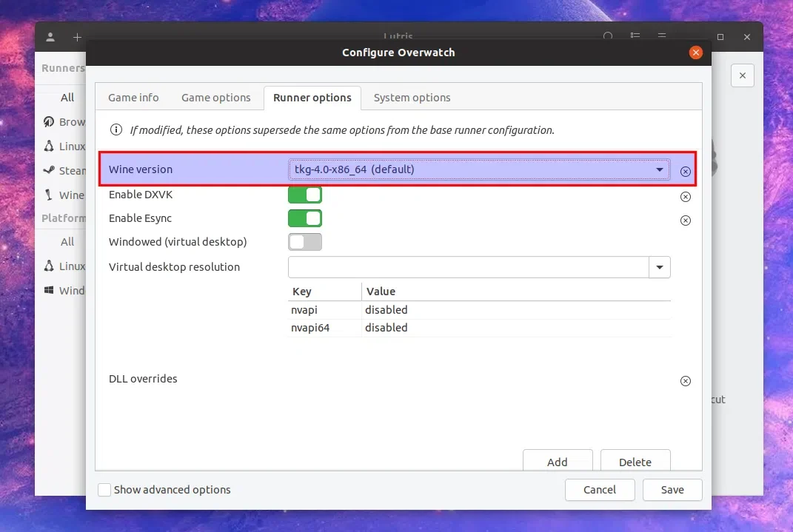This screenshot has width=793, height=532.
Task: Enable Windowed (virtual desktop) switch
Action: 305,242
